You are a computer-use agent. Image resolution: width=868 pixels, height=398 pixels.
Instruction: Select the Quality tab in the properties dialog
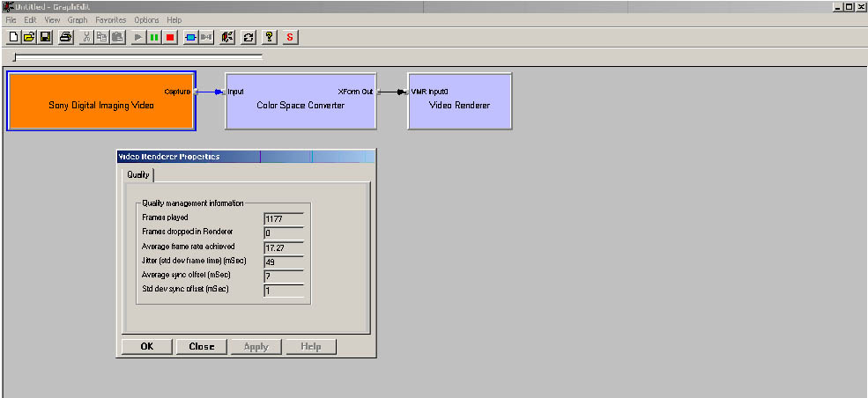(138, 174)
